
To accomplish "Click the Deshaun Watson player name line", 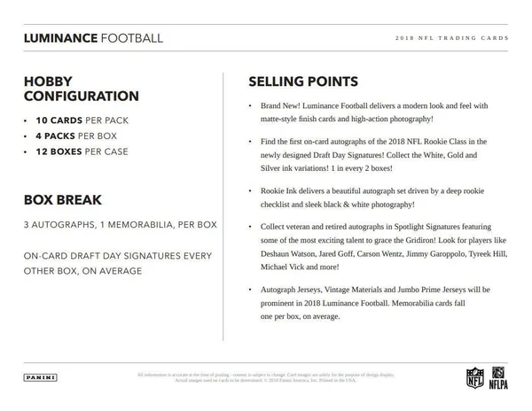I will pyautogui.click(x=384, y=254).
